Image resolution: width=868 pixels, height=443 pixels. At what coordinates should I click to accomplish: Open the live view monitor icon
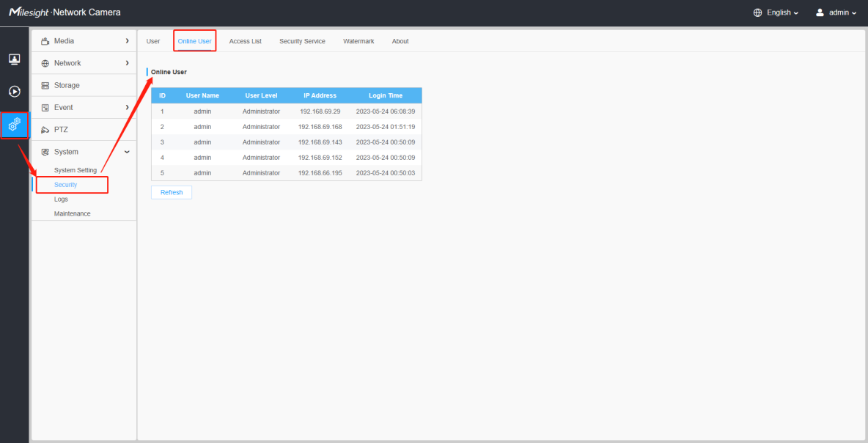point(15,59)
